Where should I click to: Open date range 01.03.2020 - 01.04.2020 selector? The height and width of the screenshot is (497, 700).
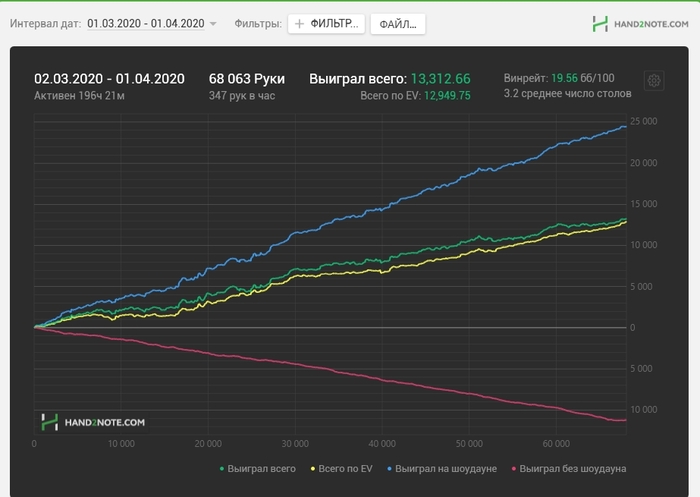pyautogui.click(x=146, y=23)
